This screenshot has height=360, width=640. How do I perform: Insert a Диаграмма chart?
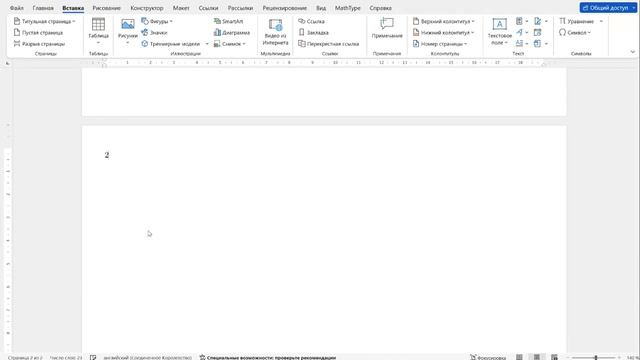[232, 32]
